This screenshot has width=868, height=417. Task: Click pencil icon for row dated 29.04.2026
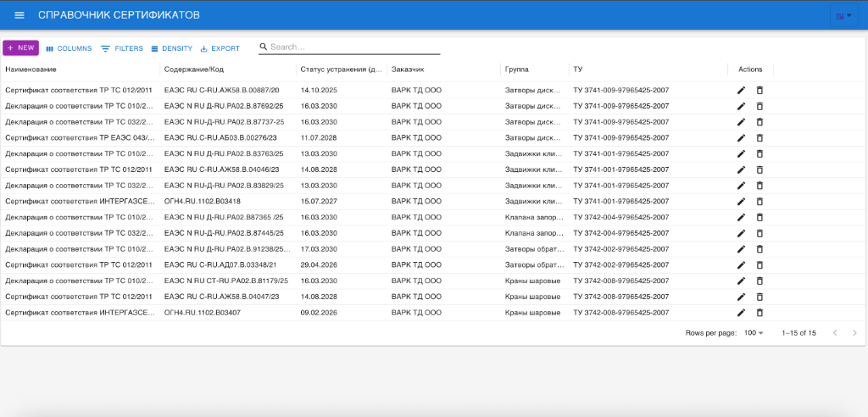click(x=741, y=264)
